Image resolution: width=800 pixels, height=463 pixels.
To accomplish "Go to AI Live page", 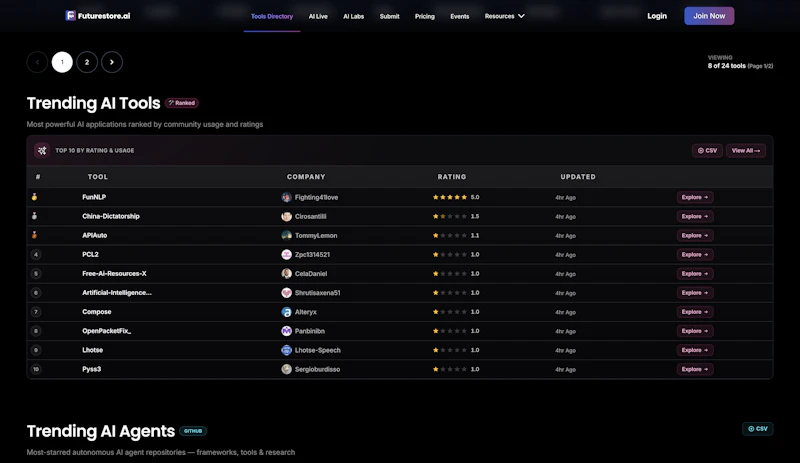I will [318, 16].
